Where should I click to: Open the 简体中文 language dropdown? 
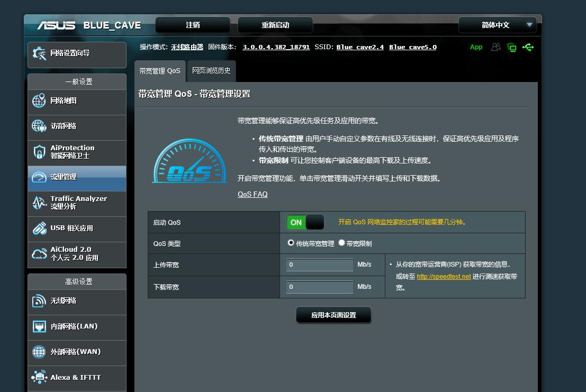[497, 25]
